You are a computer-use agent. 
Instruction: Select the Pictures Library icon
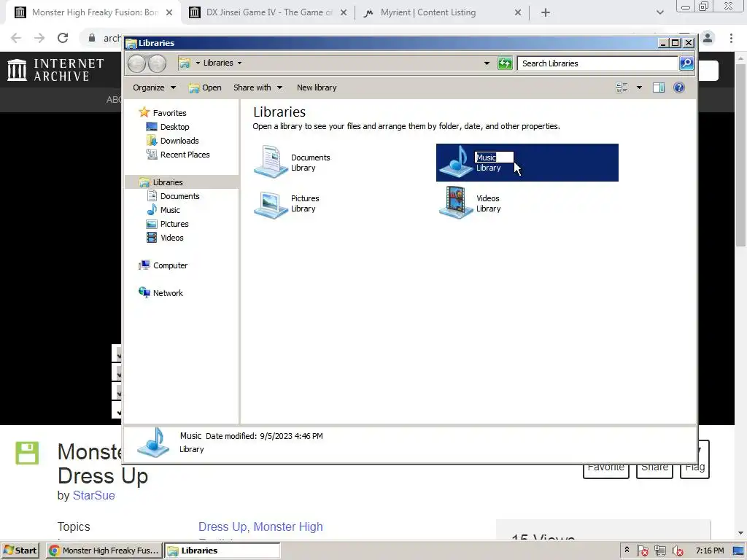pos(271,204)
